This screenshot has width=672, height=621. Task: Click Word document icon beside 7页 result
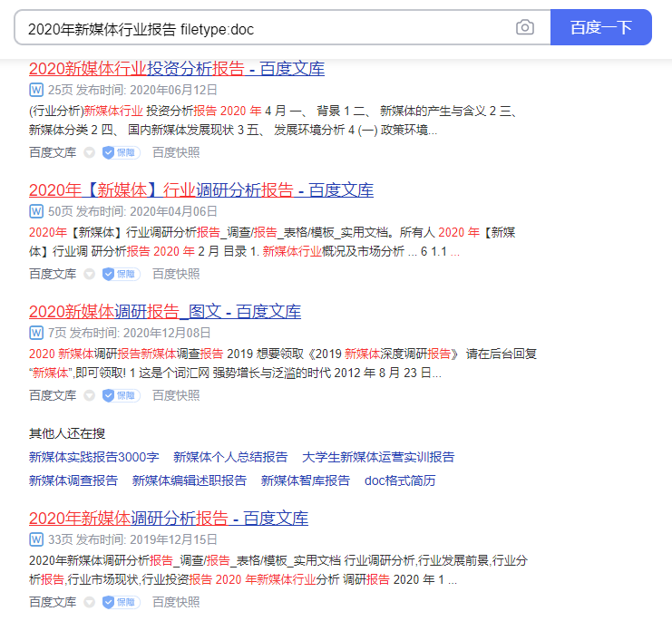tap(36, 333)
